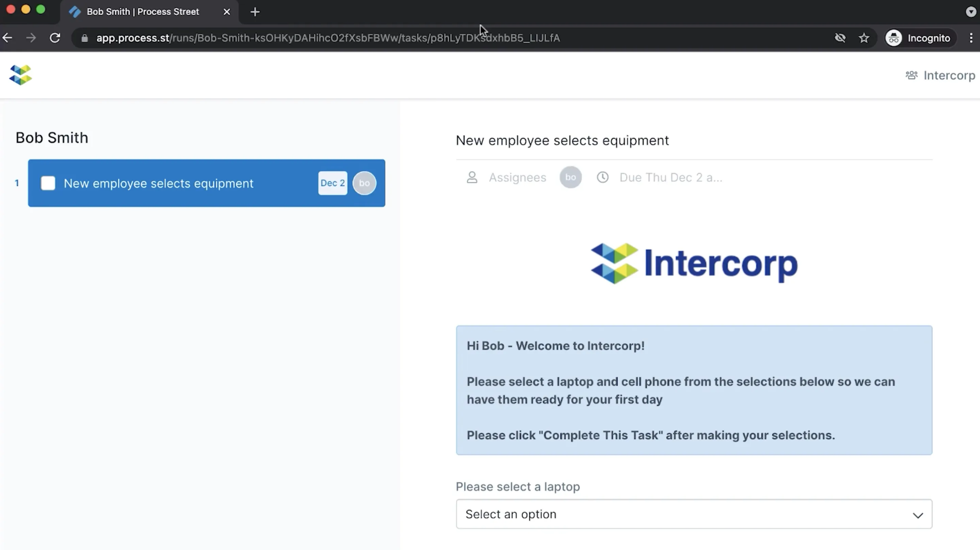The width and height of the screenshot is (980, 550).
Task: Click the bo assignee avatar in task header
Action: tap(570, 177)
